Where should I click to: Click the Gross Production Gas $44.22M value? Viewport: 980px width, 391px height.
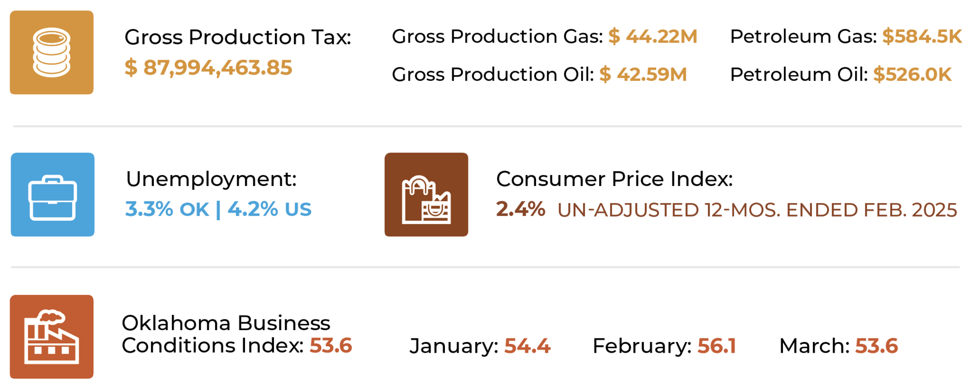(x=653, y=36)
